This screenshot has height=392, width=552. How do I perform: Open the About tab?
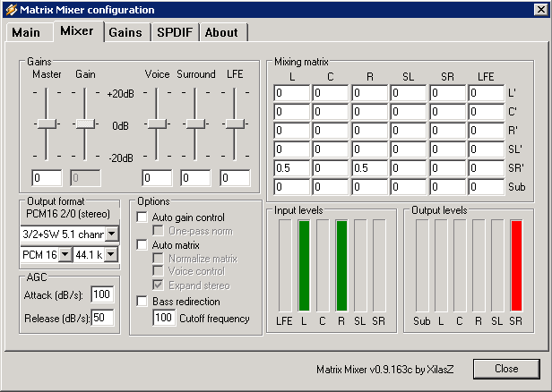(222, 32)
